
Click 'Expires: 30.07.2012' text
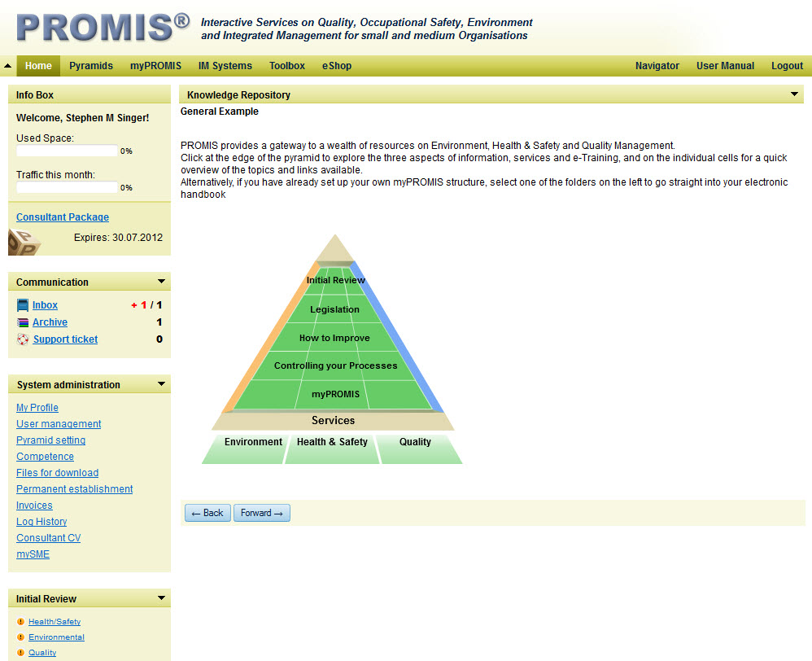tap(118, 237)
